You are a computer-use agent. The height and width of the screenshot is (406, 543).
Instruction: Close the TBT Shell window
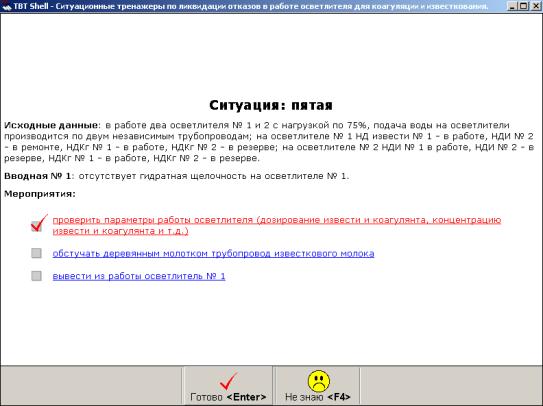(535, 6)
